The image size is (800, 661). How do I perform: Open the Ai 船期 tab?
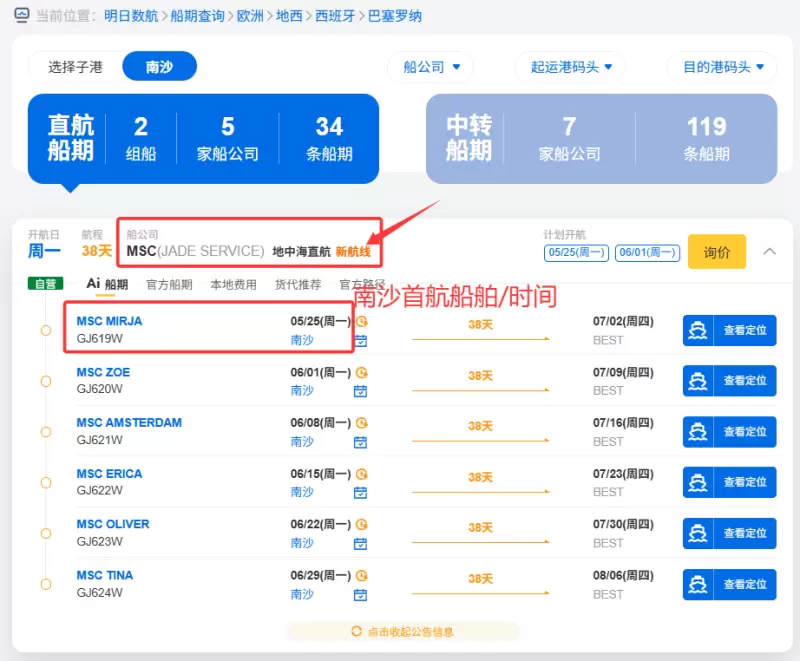click(107, 284)
